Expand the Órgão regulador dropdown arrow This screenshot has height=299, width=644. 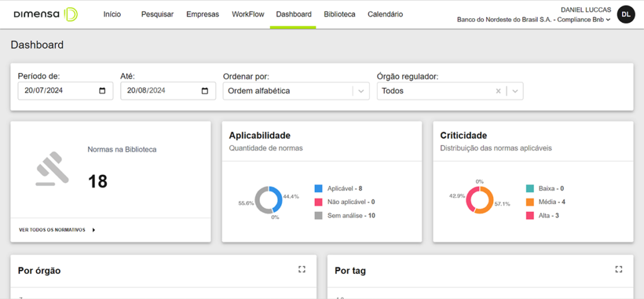[x=515, y=91]
